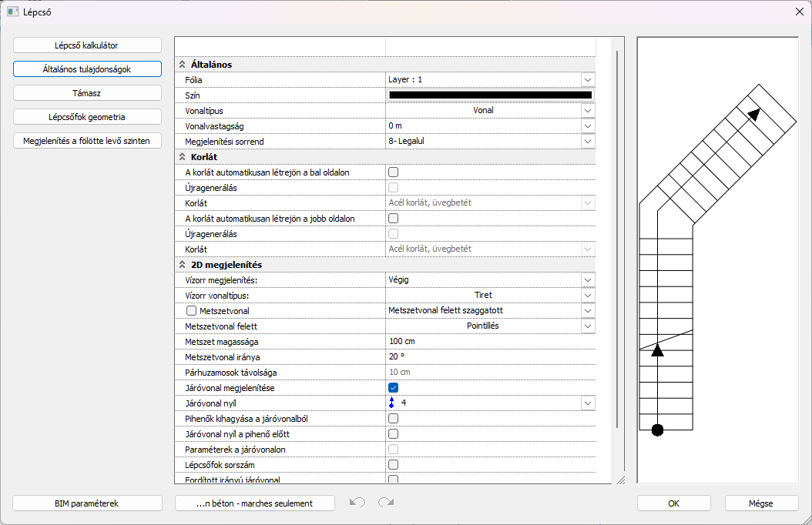The height and width of the screenshot is (525, 812).
Task: Click the Metszet magassága value field
Action: 490,341
